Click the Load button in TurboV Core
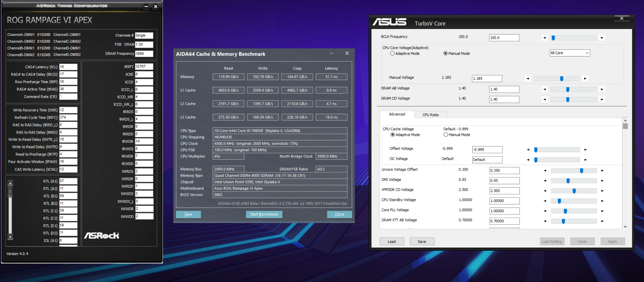Screen dimensions: 644x282 pyautogui.click(x=392, y=241)
